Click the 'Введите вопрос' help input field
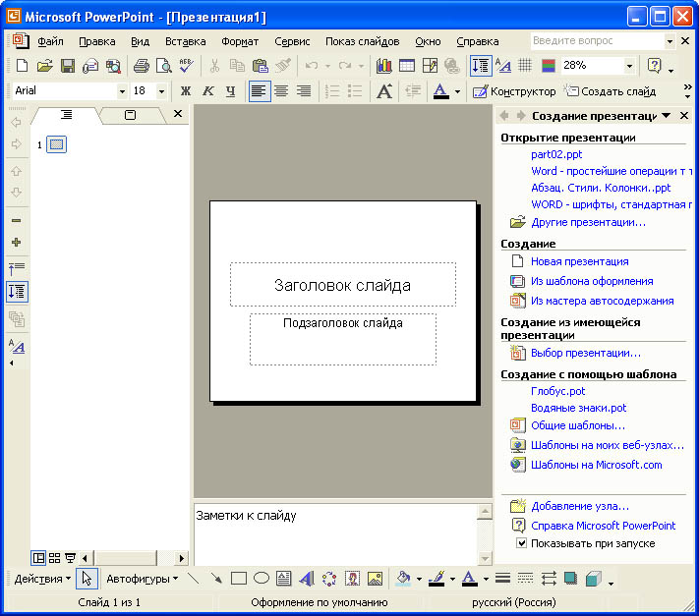The image size is (699, 616). [x=597, y=41]
